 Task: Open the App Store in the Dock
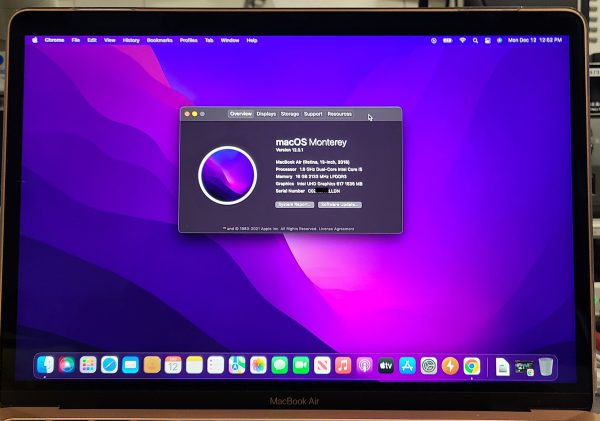(407, 366)
